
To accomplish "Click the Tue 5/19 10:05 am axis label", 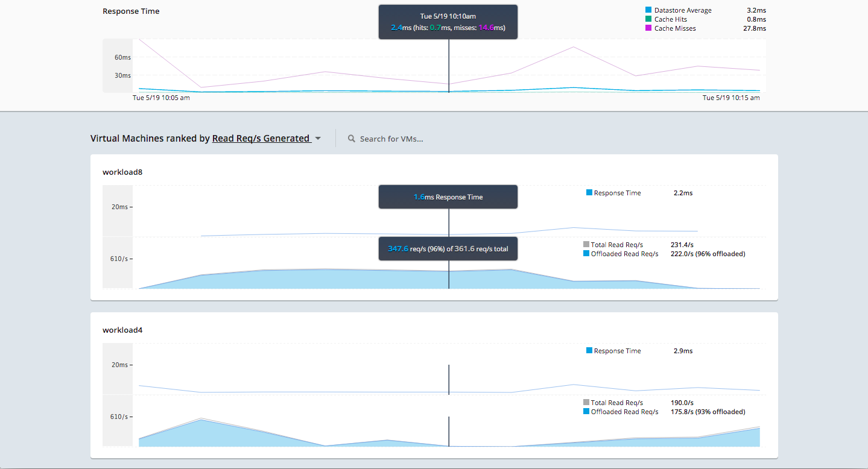I will pos(161,98).
